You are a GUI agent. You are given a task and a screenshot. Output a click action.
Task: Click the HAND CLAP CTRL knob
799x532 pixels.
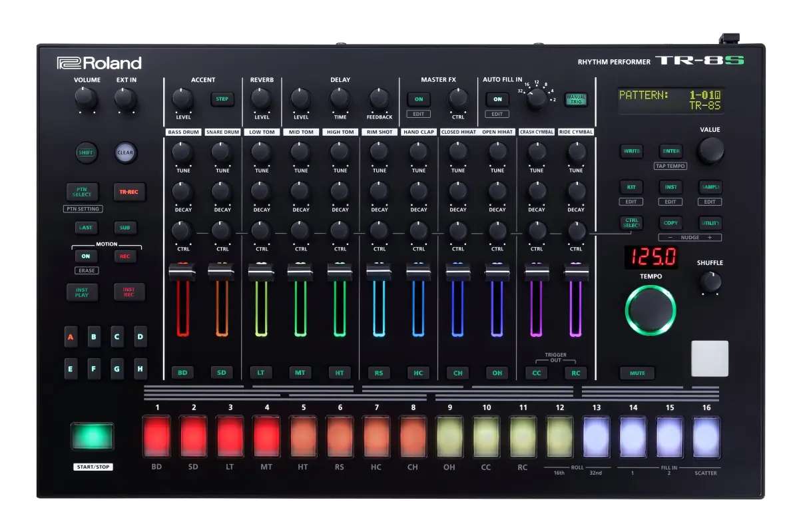[418, 230]
